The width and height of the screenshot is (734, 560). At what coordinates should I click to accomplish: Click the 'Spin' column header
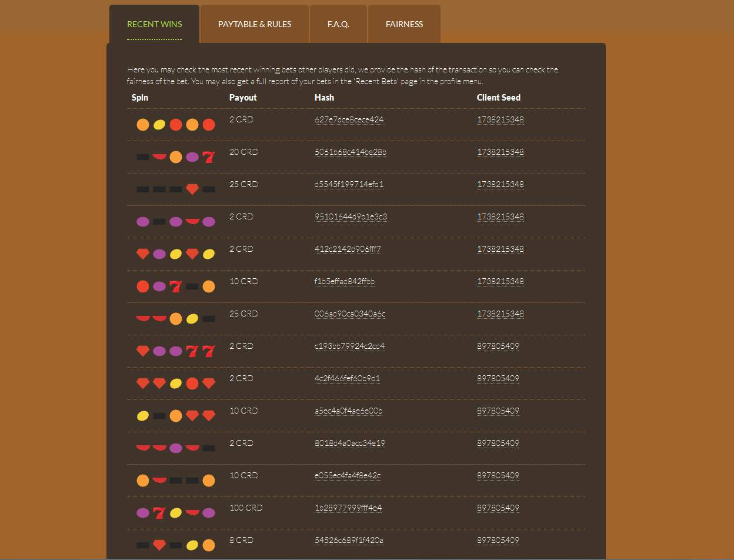[x=140, y=98]
